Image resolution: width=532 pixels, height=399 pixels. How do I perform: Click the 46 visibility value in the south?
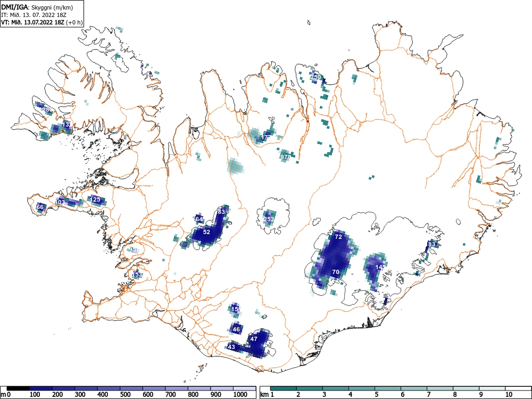coord(236,329)
